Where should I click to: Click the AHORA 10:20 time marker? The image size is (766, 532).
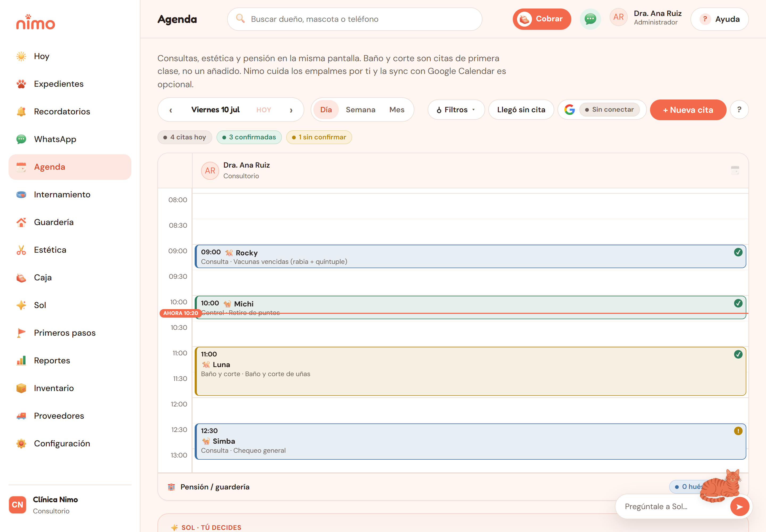pyautogui.click(x=180, y=313)
